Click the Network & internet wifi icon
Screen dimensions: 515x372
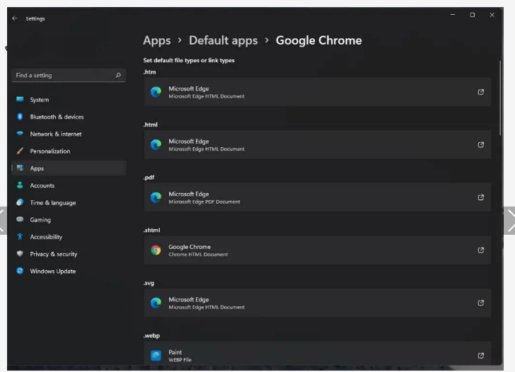[20, 134]
